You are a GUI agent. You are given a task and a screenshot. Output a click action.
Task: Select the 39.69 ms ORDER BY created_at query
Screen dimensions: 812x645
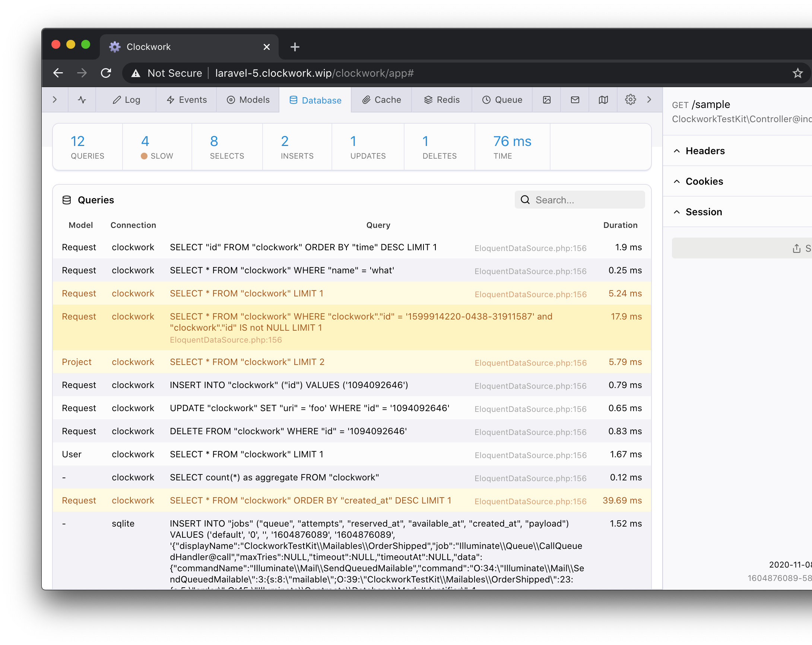352,500
